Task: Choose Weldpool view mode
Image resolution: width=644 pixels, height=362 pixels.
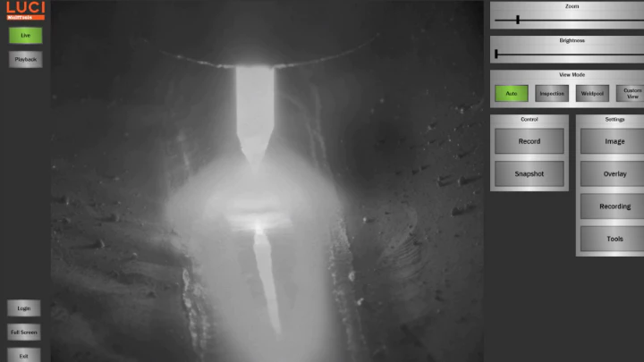Action: click(x=592, y=93)
